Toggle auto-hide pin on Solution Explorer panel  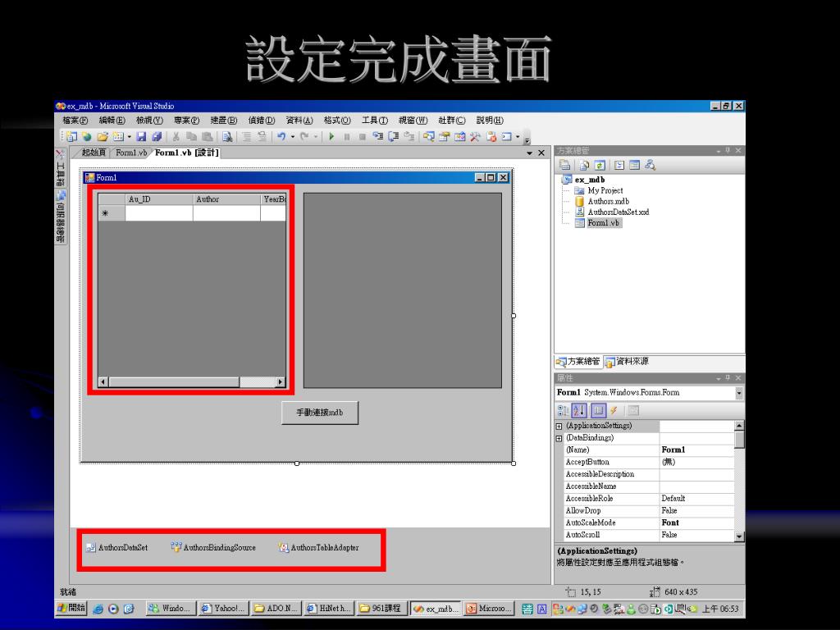pos(728,151)
